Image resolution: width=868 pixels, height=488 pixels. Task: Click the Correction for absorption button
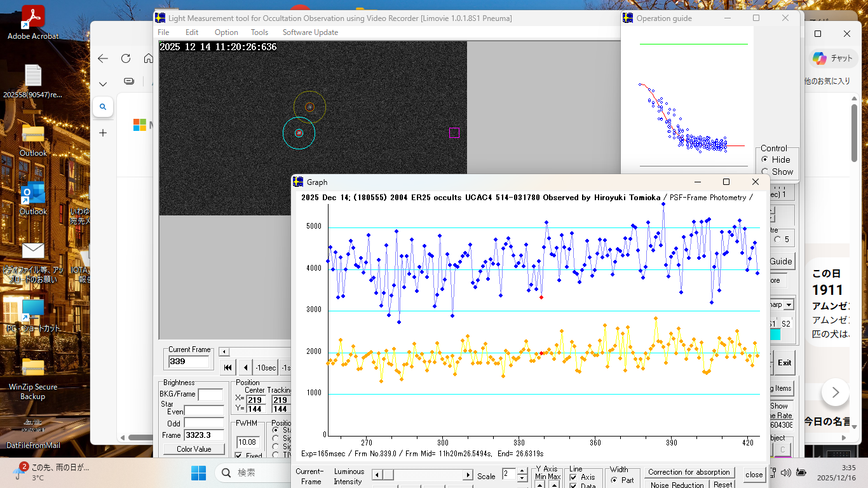click(x=689, y=472)
